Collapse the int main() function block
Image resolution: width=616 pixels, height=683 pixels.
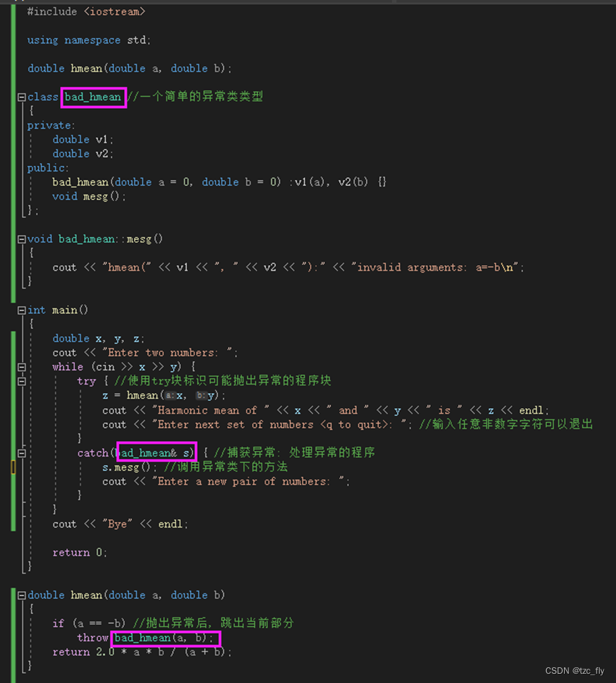pyautogui.click(x=21, y=311)
